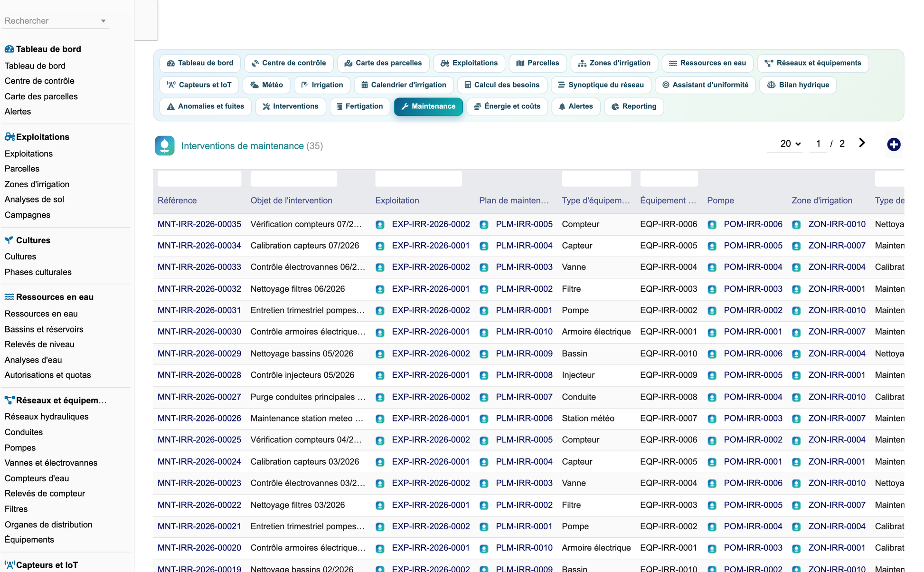Open reference MNT-IRR-2026-00035 link
Viewport: 924px width, 572px height.
pos(199,224)
